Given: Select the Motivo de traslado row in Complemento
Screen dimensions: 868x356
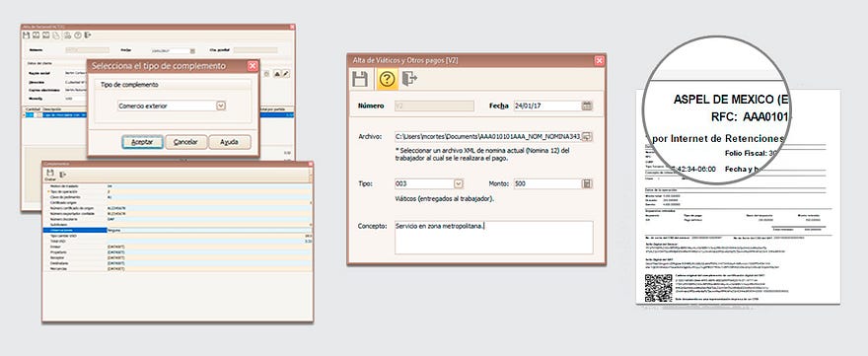Looking at the screenshot, I should tap(178, 186).
